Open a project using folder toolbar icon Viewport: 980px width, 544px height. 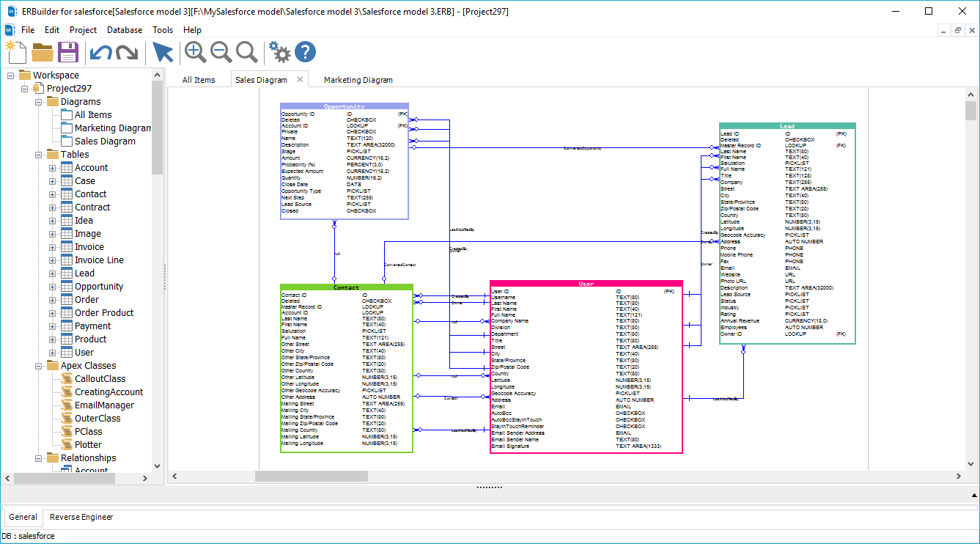click(x=43, y=52)
